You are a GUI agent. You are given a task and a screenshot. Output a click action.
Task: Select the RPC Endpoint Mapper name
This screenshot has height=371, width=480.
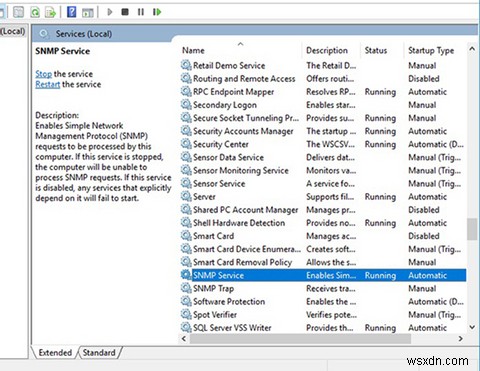click(x=233, y=92)
